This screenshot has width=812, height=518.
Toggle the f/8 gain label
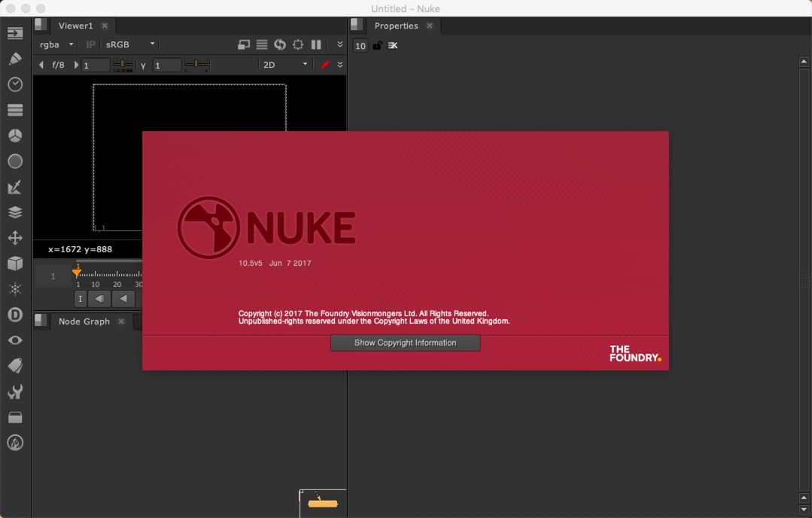(58, 65)
